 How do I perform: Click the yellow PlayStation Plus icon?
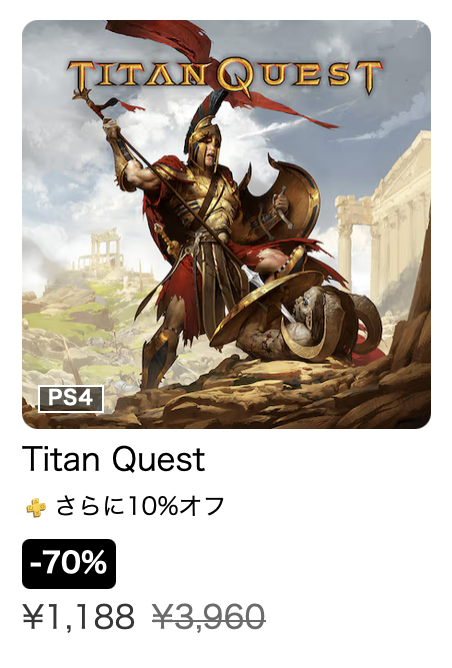[x=36, y=507]
